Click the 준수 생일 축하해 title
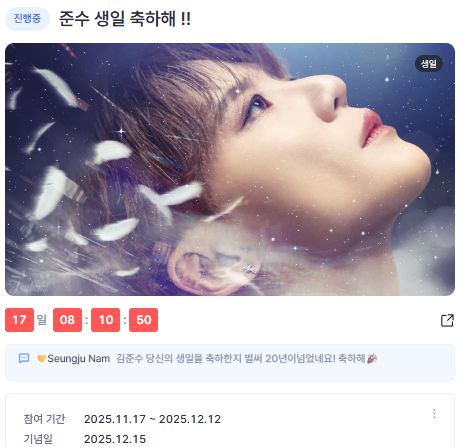Screen dimensions: 460x447 coord(125,19)
